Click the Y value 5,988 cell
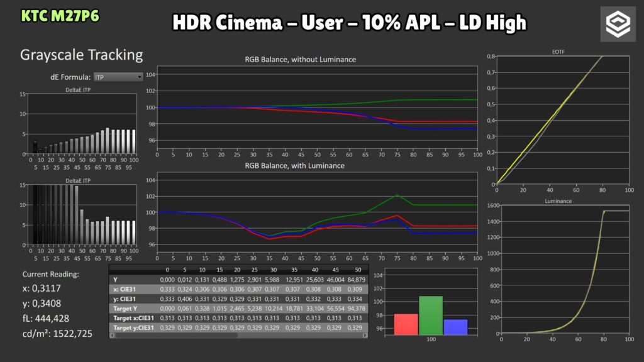This screenshot has height=362, width=644. pyautogui.click(x=272, y=280)
